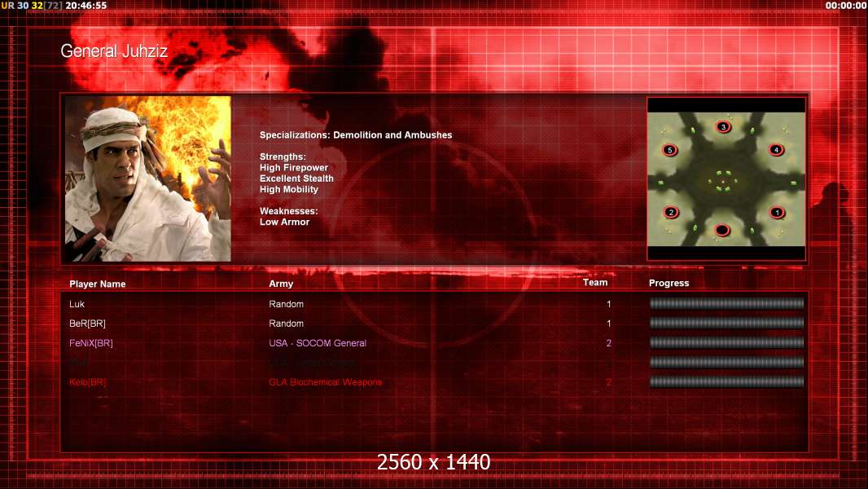Screen dimensions: 868x489
Task: Click team number in Luk's row
Action: click(608, 304)
